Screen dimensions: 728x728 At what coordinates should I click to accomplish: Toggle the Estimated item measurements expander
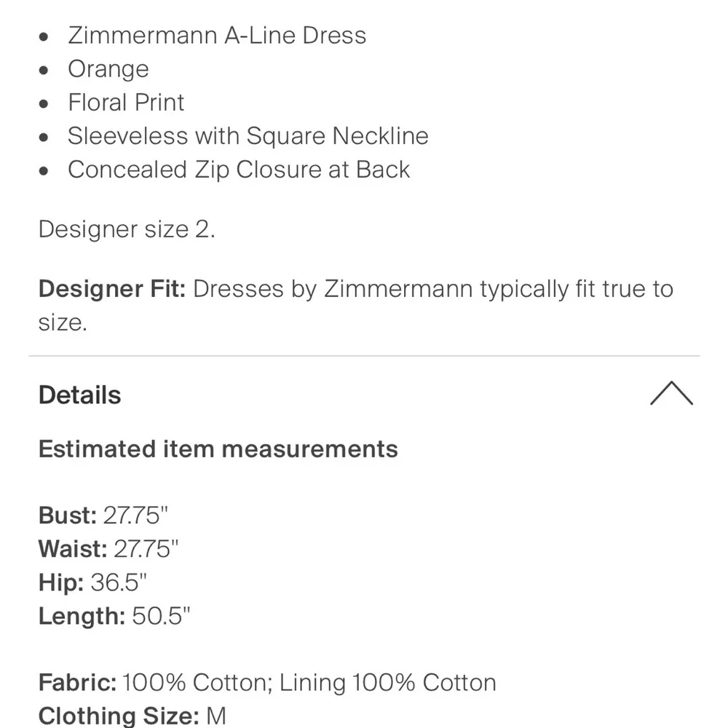(218, 449)
